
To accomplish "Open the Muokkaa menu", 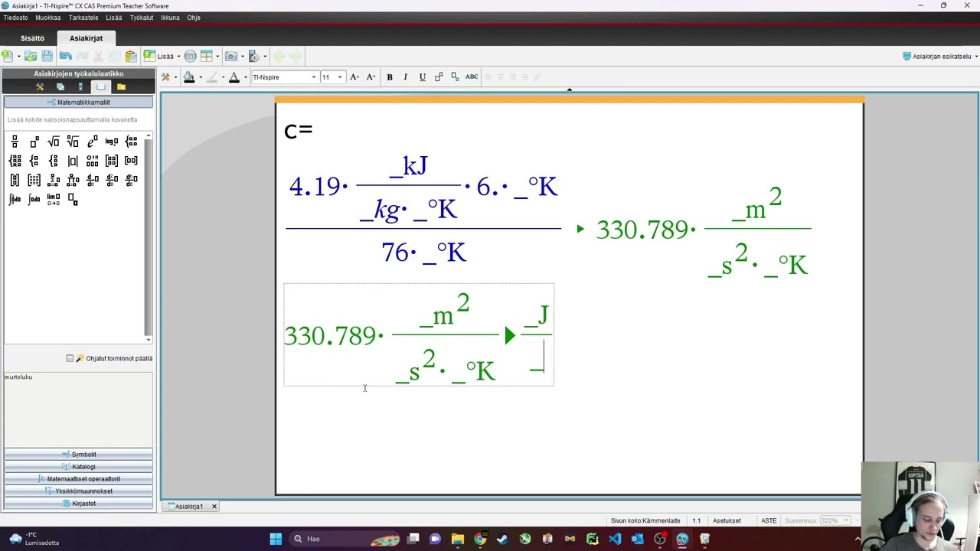I will (48, 18).
